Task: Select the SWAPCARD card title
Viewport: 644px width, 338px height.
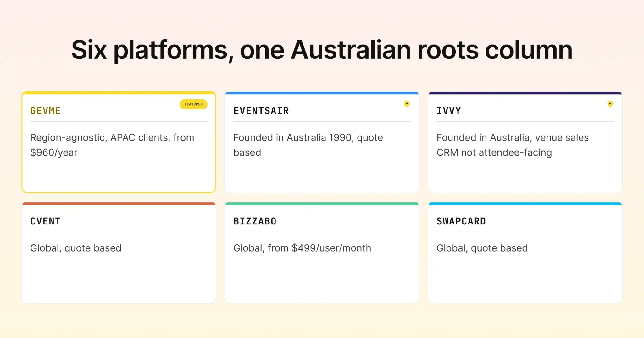Action: tap(461, 221)
